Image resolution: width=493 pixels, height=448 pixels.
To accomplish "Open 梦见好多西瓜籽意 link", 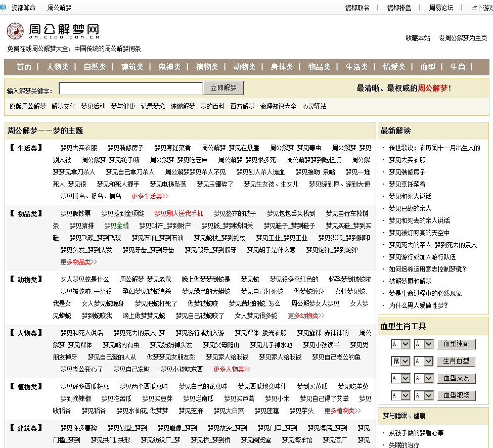I will pyautogui.click(x=84, y=386).
